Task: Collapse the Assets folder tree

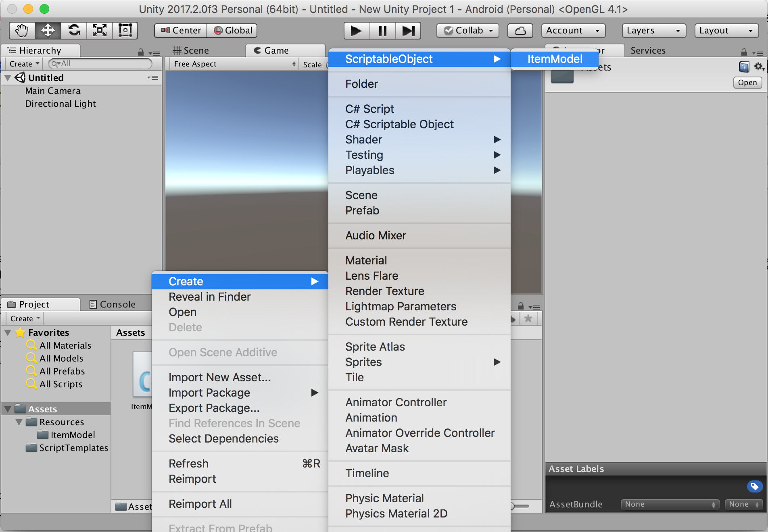Action: pyautogui.click(x=8, y=409)
